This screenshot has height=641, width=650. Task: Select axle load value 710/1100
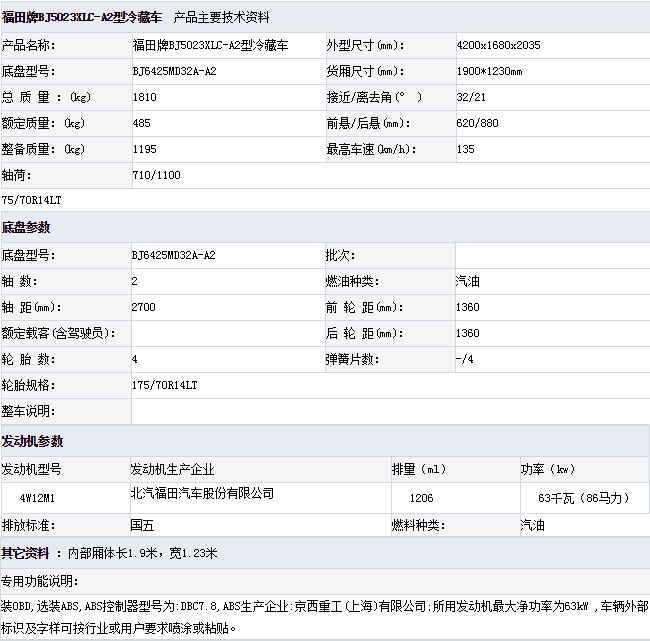pos(156,175)
